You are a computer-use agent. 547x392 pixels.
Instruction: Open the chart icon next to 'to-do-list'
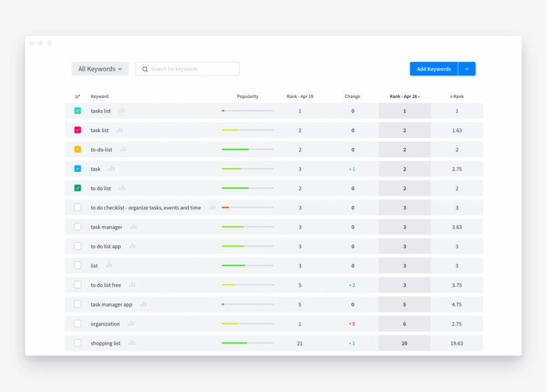123,149
